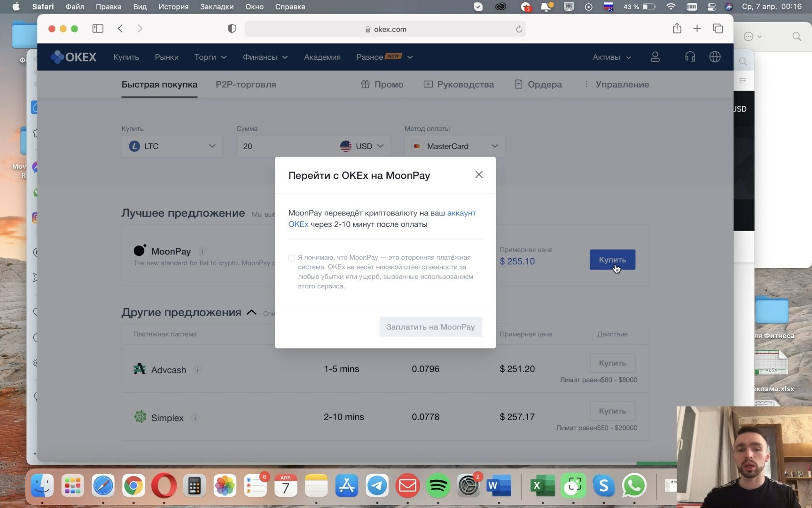Open the LTC coin dropdown
Viewport: 812px width, 508px height.
(x=172, y=146)
